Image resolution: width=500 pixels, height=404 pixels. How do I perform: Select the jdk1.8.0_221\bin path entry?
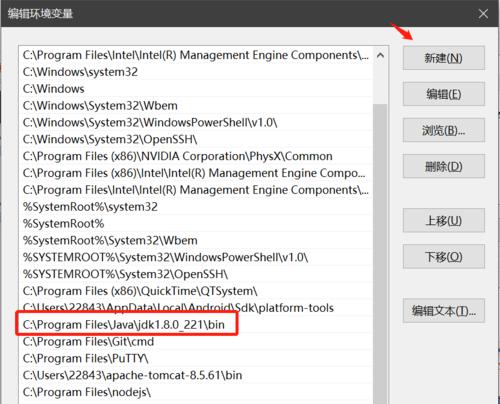pyautogui.click(x=196, y=324)
